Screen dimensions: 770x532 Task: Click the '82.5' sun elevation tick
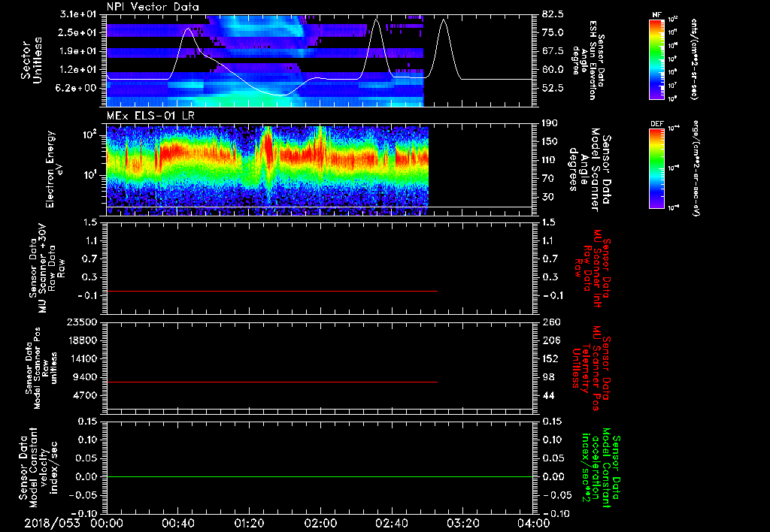click(553, 14)
